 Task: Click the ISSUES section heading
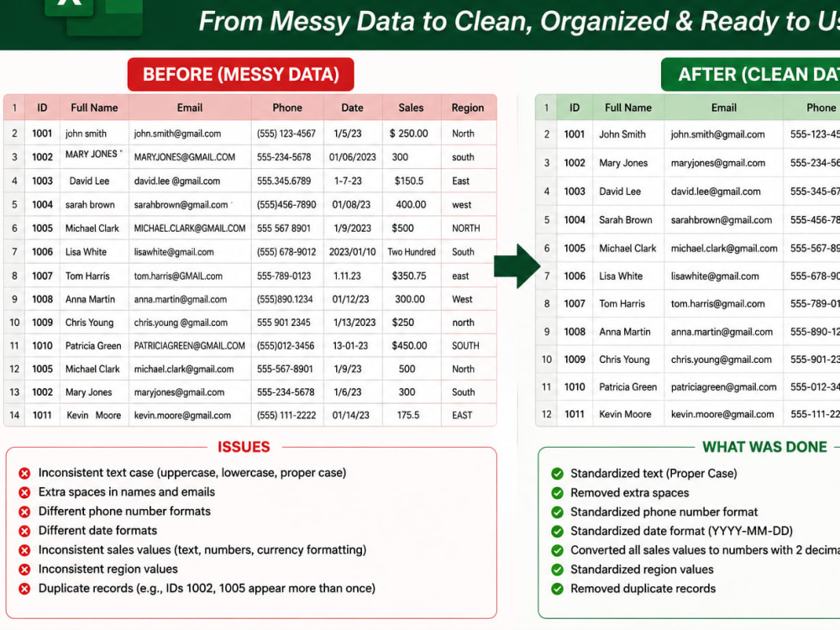244,447
